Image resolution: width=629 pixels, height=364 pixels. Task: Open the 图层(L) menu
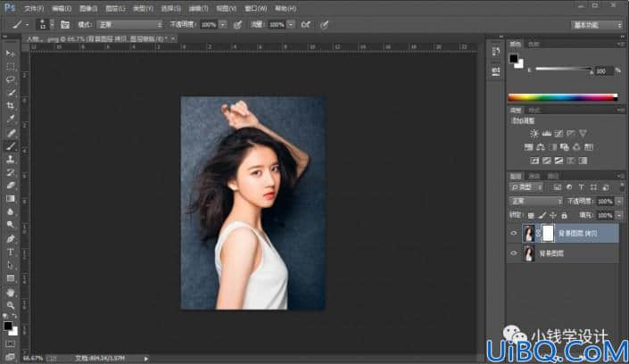[115, 8]
